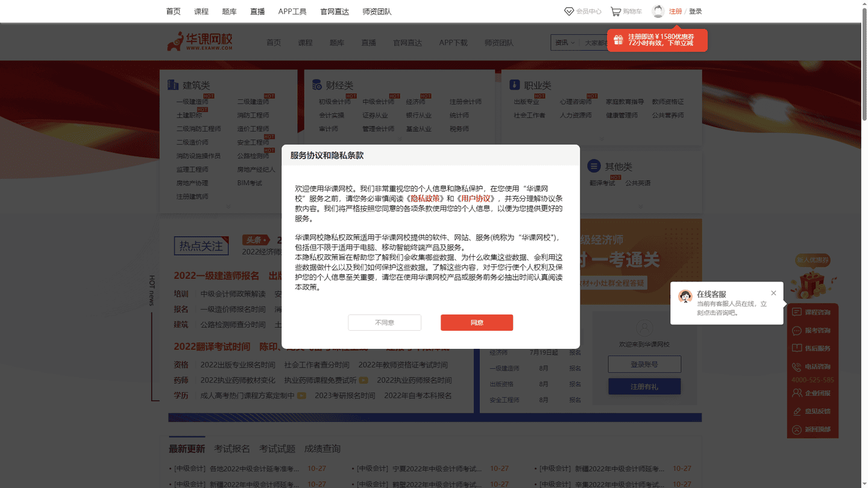The image size is (868, 488).
Task: Click the video icon after 执业药师课程免费试听
Action: [x=363, y=380]
